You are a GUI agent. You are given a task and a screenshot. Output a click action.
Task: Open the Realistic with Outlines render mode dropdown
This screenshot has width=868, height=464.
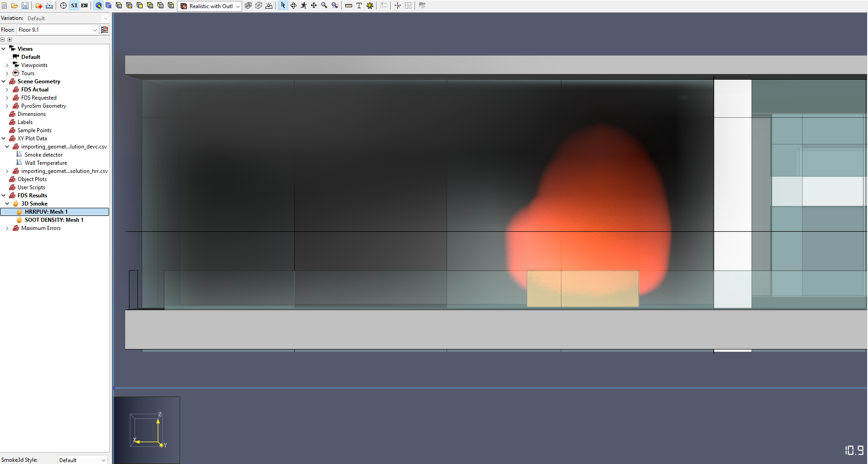click(209, 6)
